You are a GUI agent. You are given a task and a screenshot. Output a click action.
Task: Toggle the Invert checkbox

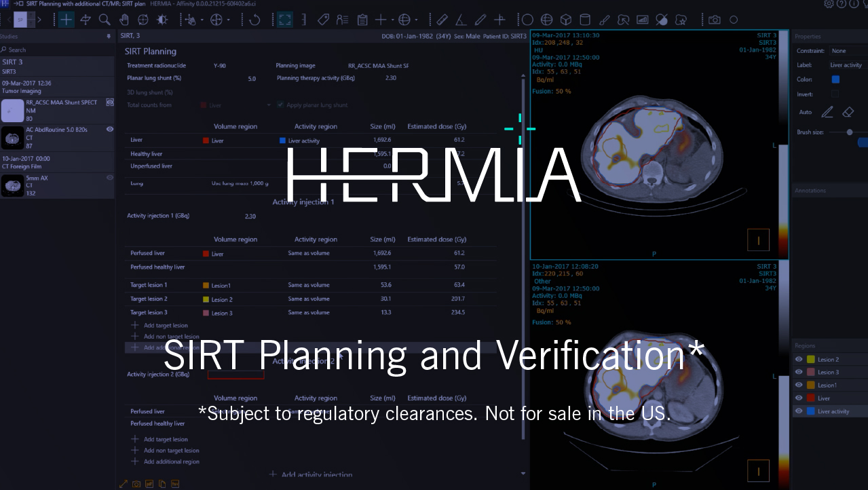click(x=835, y=94)
